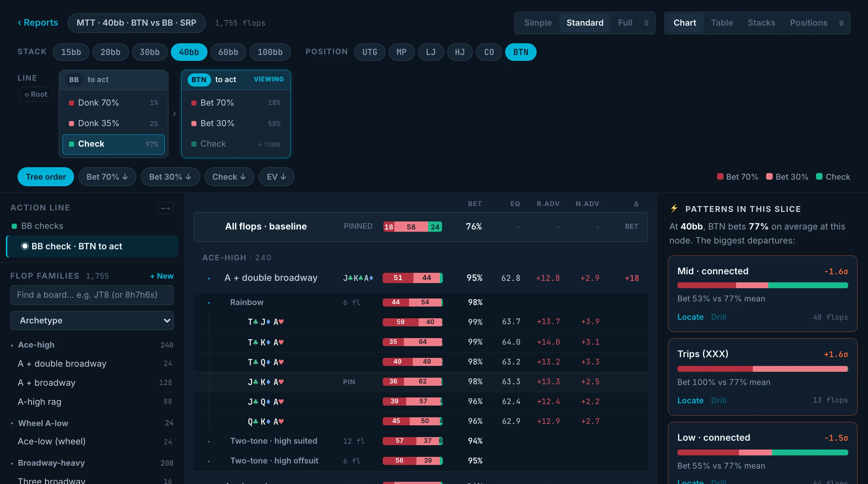Collapse the Ace-high family group
The width and height of the screenshot is (868, 484).
pos(12,345)
